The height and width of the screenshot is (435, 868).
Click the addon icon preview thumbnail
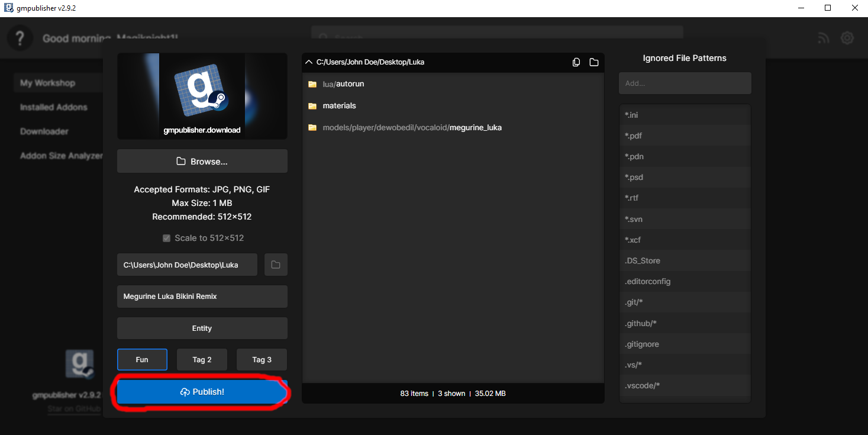(x=202, y=96)
